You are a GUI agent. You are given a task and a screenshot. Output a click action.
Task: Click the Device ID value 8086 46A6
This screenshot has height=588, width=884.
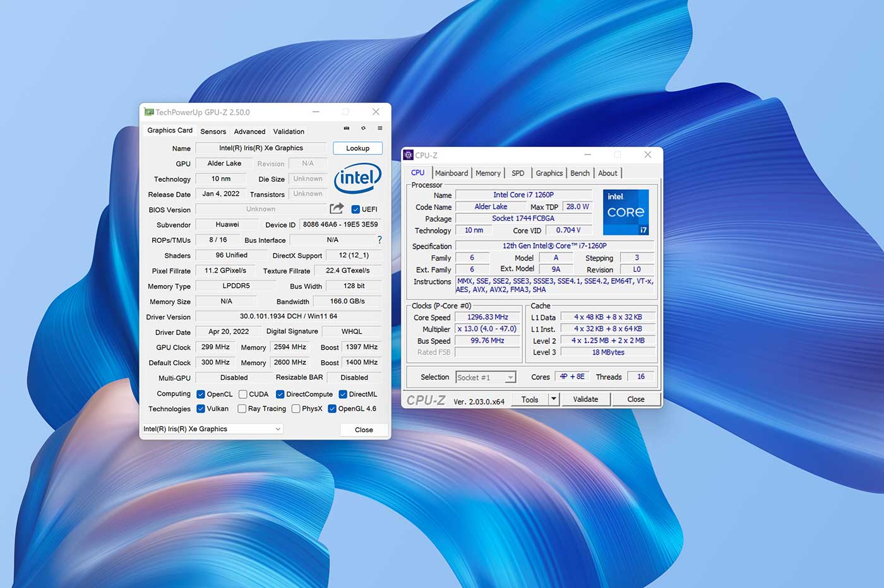(x=340, y=224)
